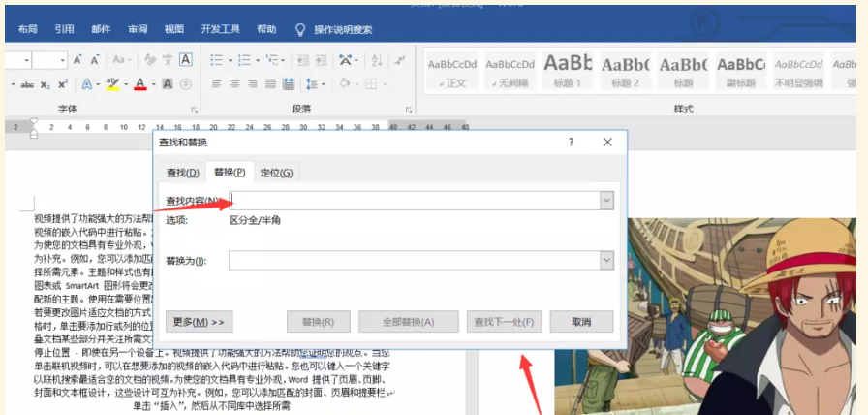
Task: Apply the yellow text highlight color
Action: (113, 84)
